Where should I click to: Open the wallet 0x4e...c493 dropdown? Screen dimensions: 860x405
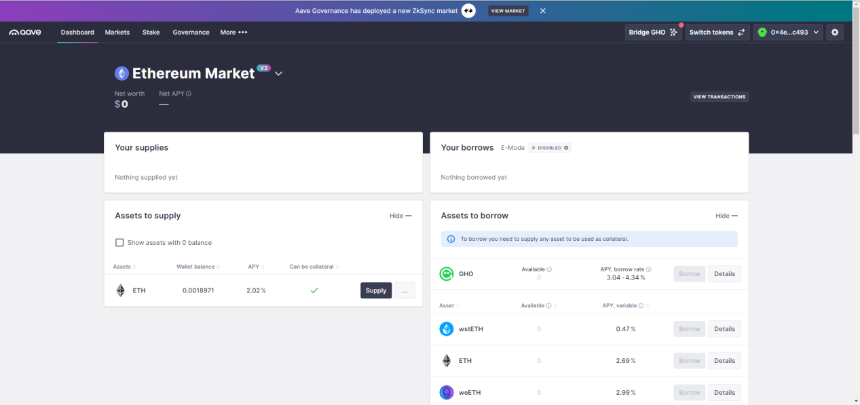[x=788, y=32]
